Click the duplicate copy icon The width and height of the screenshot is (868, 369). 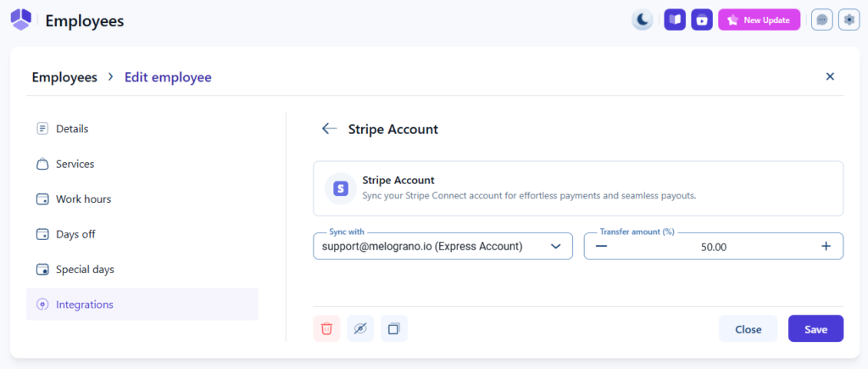[x=394, y=328]
